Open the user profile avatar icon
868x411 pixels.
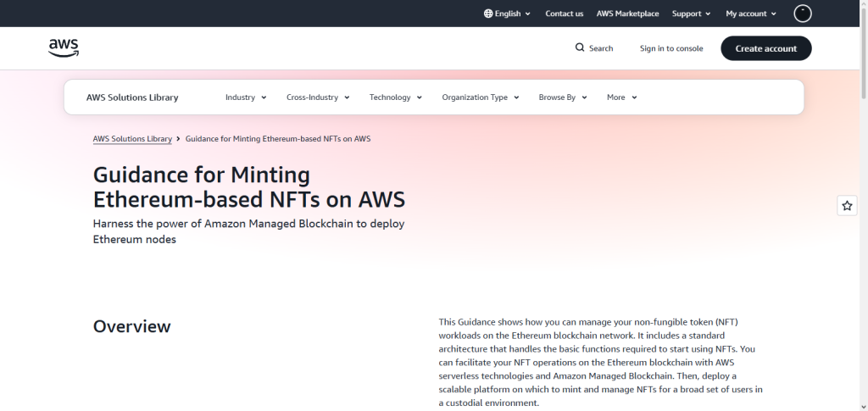coord(803,14)
